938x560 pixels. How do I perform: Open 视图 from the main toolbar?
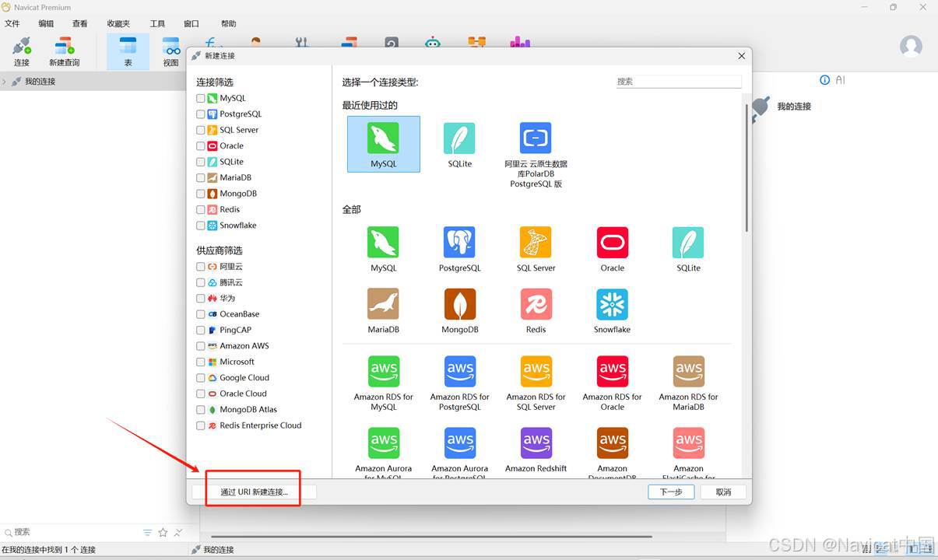(171, 51)
